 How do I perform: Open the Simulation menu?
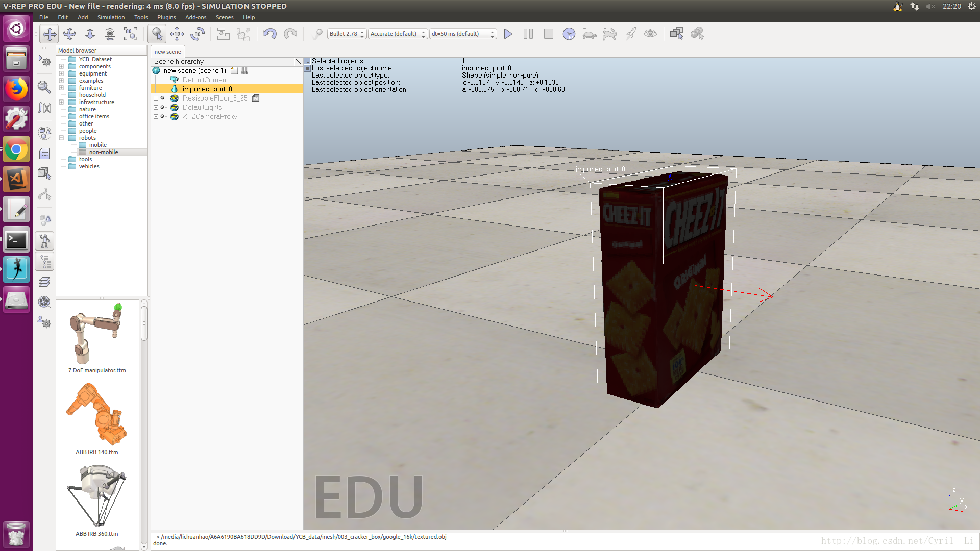click(111, 17)
